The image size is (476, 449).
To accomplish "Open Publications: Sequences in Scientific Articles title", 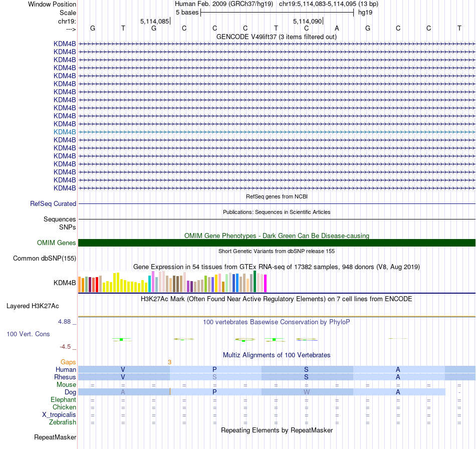I will (x=277, y=212).
